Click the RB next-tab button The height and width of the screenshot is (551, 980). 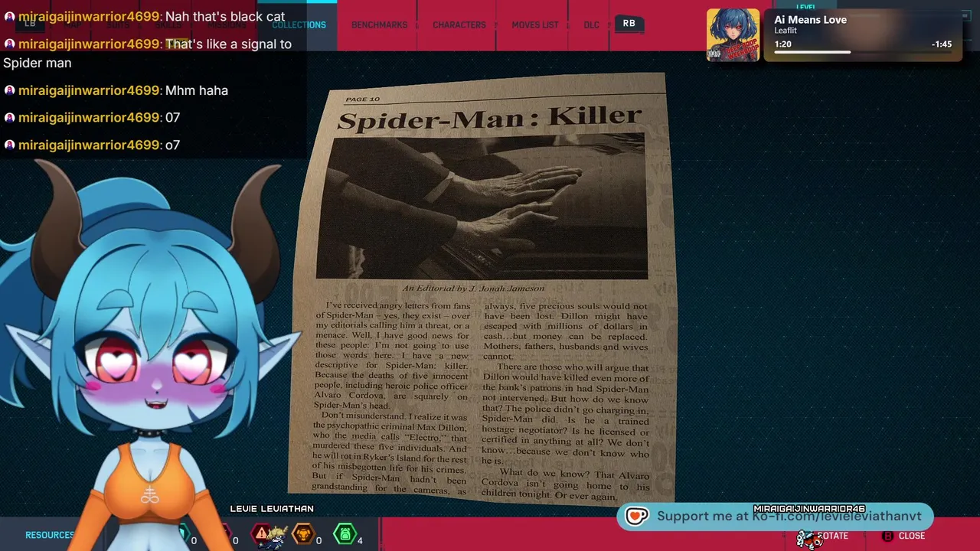[x=629, y=24]
